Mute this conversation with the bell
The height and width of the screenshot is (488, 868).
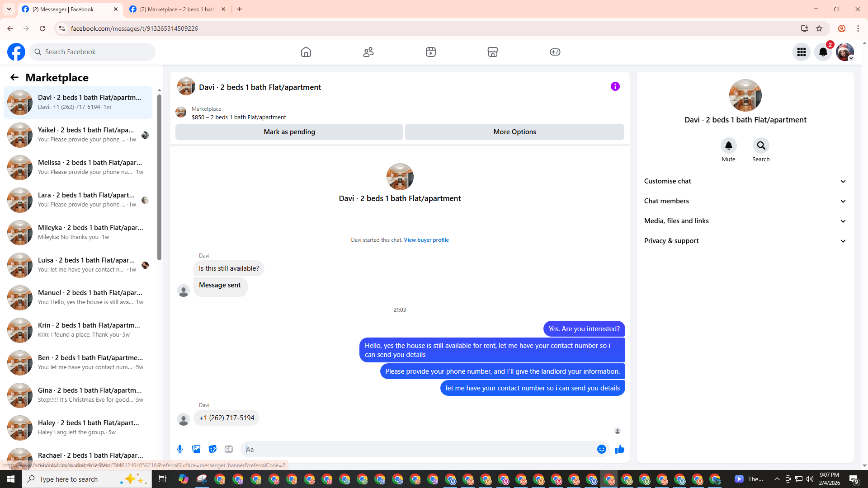(728, 146)
